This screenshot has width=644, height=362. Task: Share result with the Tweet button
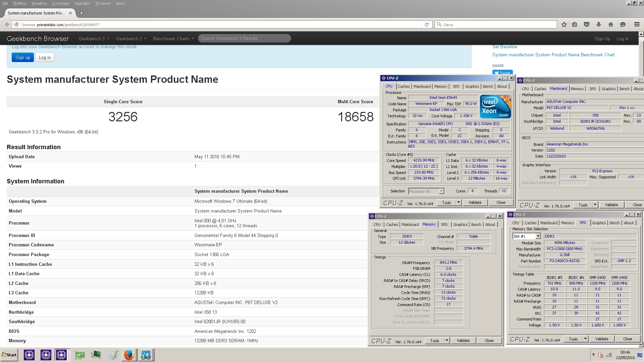coord(502,72)
